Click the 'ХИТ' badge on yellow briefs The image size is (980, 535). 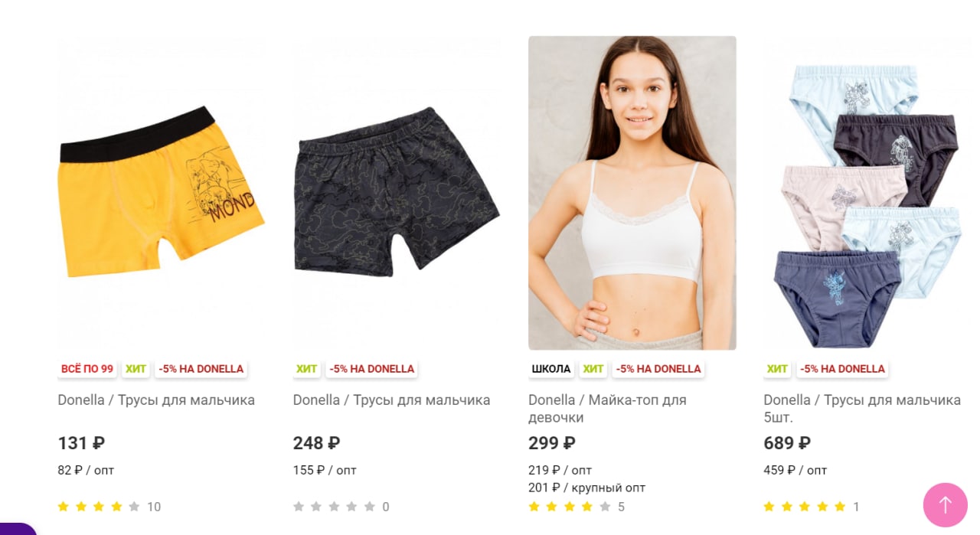pyautogui.click(x=136, y=369)
